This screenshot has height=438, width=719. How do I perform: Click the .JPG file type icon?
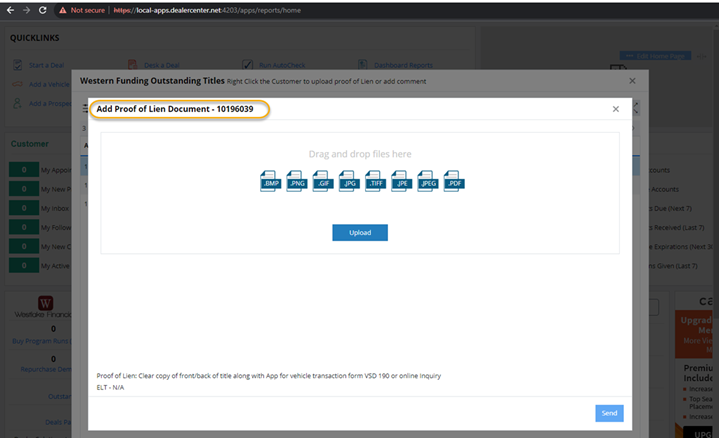coord(348,181)
